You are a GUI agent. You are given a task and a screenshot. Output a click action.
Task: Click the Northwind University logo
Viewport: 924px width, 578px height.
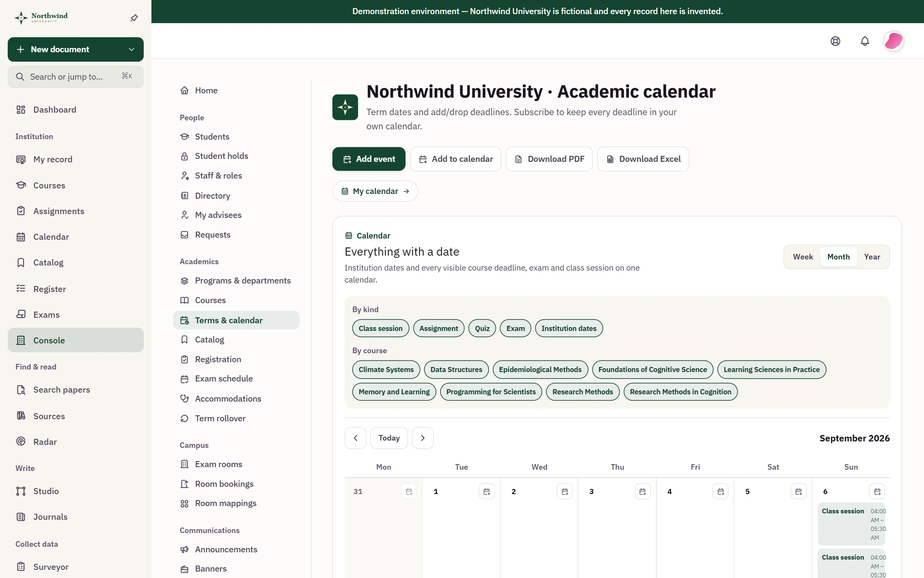(x=41, y=18)
